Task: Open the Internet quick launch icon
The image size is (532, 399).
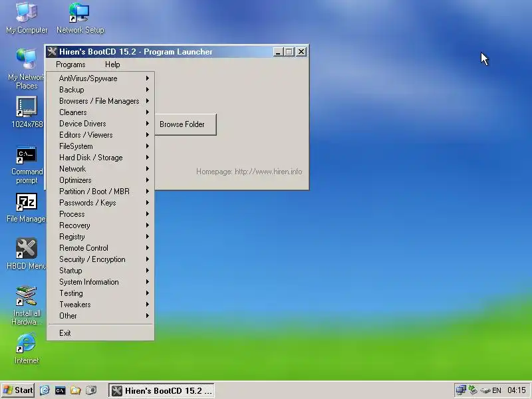Action: [x=45, y=390]
